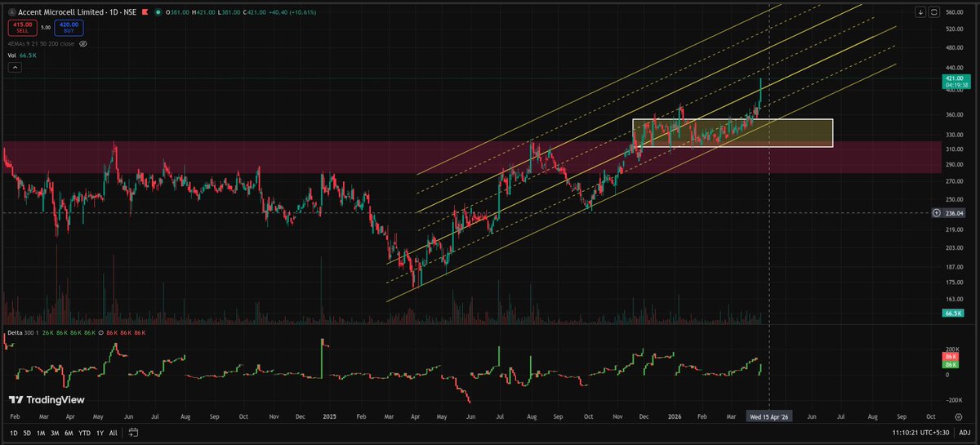Screen dimensions: 980x445
Task: Click the Vol 66.5K legend label
Action: tap(22, 56)
